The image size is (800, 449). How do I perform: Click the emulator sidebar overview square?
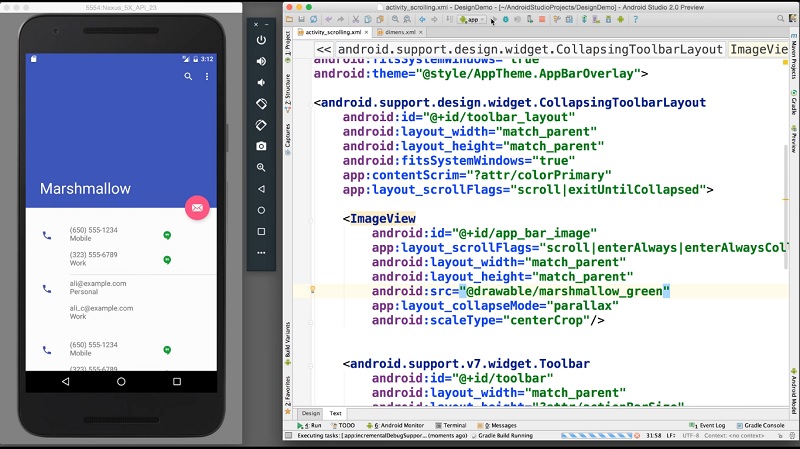click(x=261, y=232)
